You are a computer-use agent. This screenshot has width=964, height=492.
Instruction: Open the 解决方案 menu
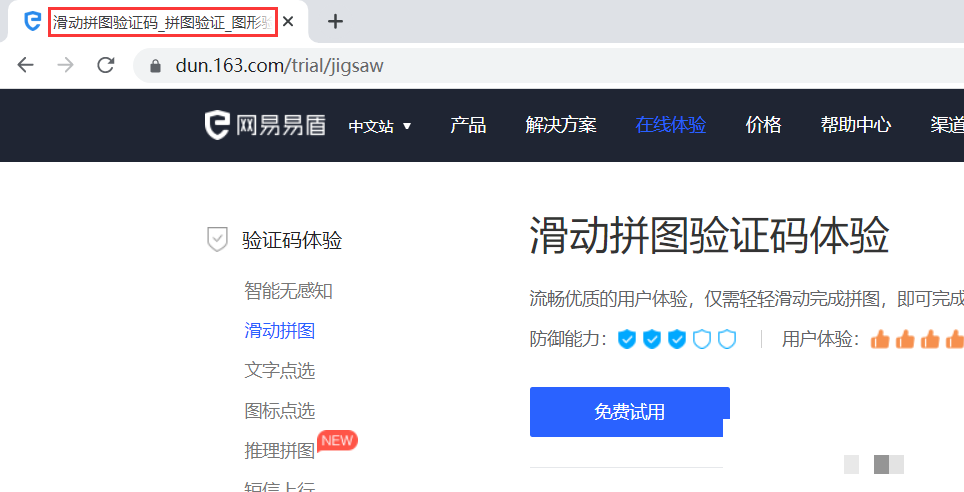561,125
